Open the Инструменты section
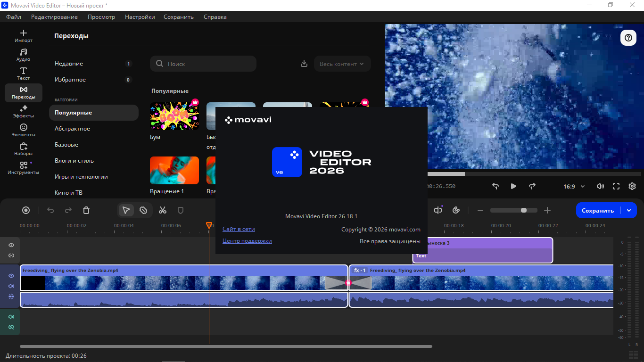This screenshot has height=362, width=644. click(x=23, y=168)
